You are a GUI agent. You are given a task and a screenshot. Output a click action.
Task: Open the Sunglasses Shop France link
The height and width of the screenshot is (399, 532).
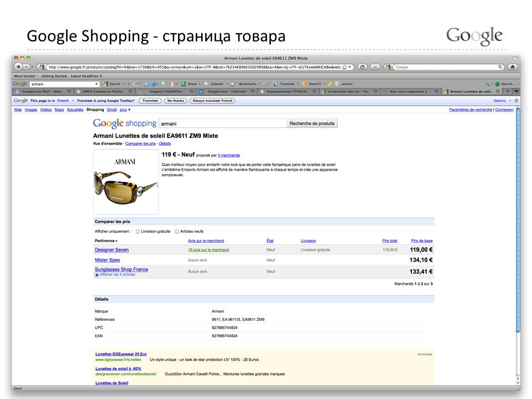pyautogui.click(x=121, y=269)
